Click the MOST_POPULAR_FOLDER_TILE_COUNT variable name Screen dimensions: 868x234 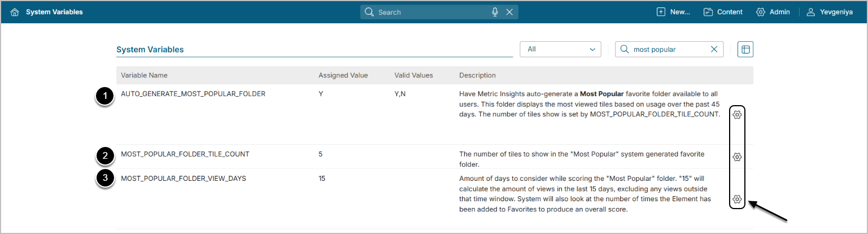point(185,154)
